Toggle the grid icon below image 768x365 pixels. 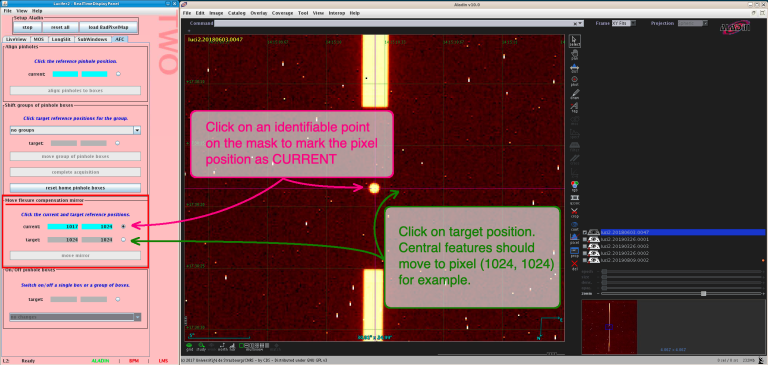click(x=189, y=346)
